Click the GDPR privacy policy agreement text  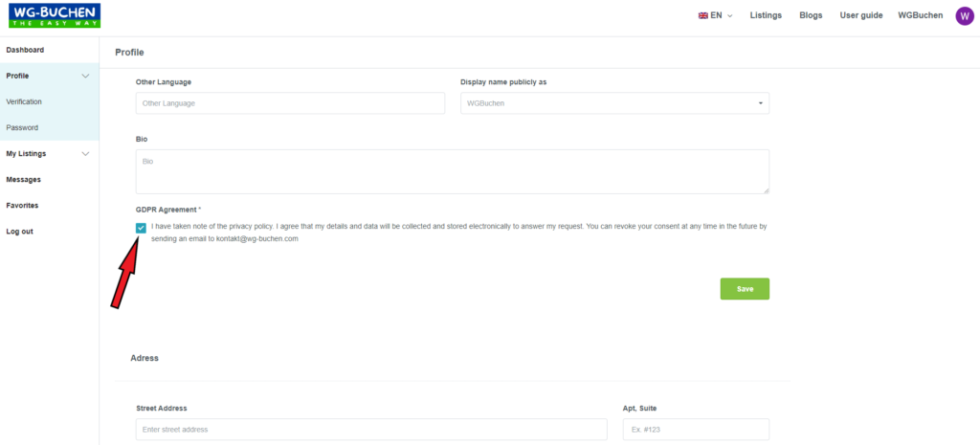(458, 233)
